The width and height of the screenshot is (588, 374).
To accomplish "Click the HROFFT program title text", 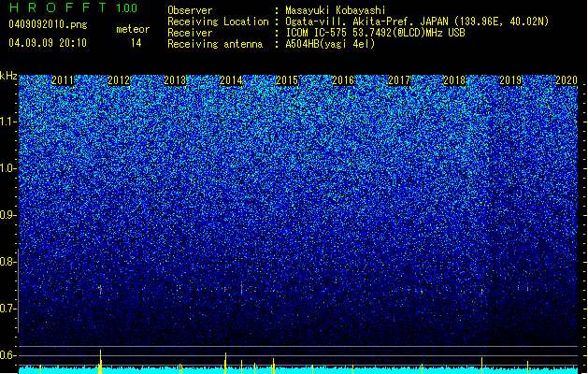I will (x=58, y=7).
